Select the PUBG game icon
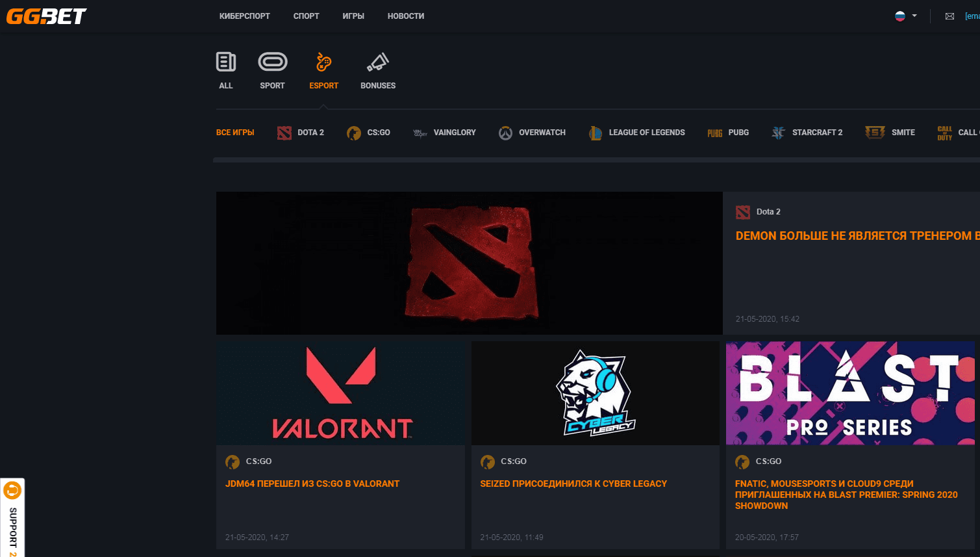The height and width of the screenshot is (557, 980). click(x=714, y=133)
